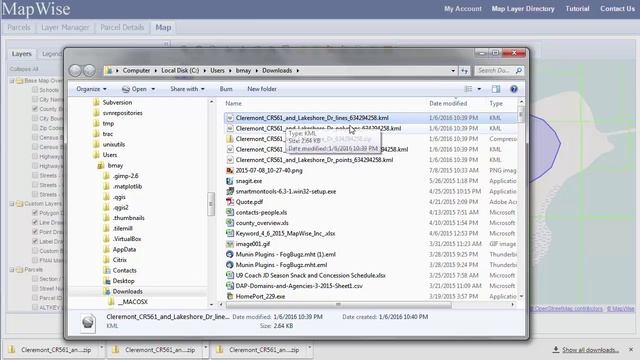Click Show all downloads link

tap(590, 350)
